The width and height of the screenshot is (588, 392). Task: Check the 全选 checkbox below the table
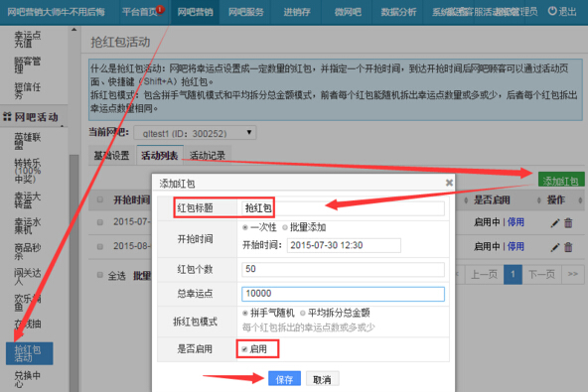pos(100,275)
